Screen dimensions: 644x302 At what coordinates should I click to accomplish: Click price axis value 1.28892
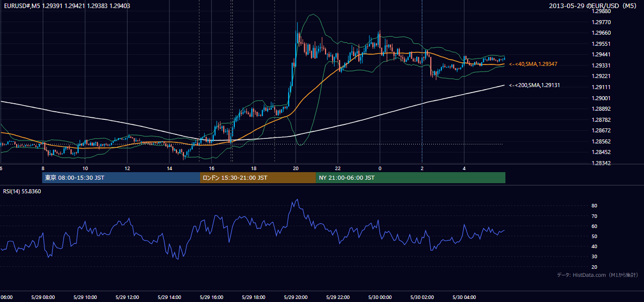(x=601, y=109)
